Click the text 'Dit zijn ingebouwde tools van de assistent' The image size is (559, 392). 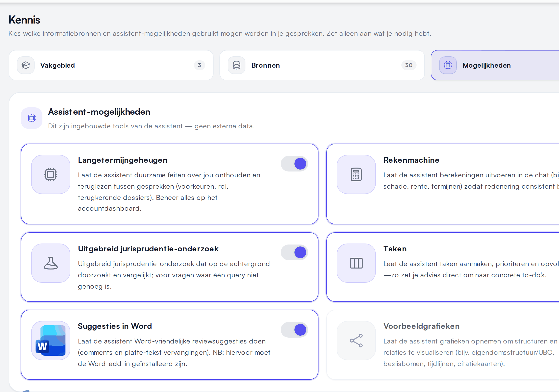tap(115, 126)
